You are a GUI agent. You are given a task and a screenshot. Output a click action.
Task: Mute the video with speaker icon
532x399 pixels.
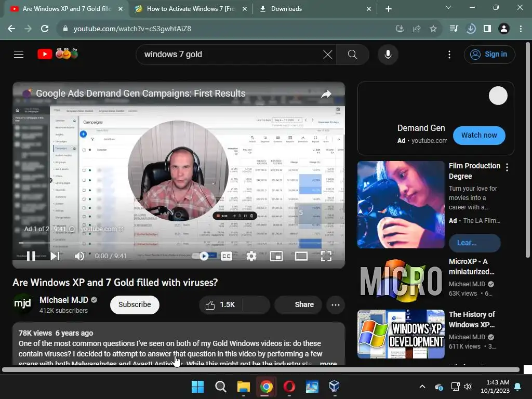(79, 256)
